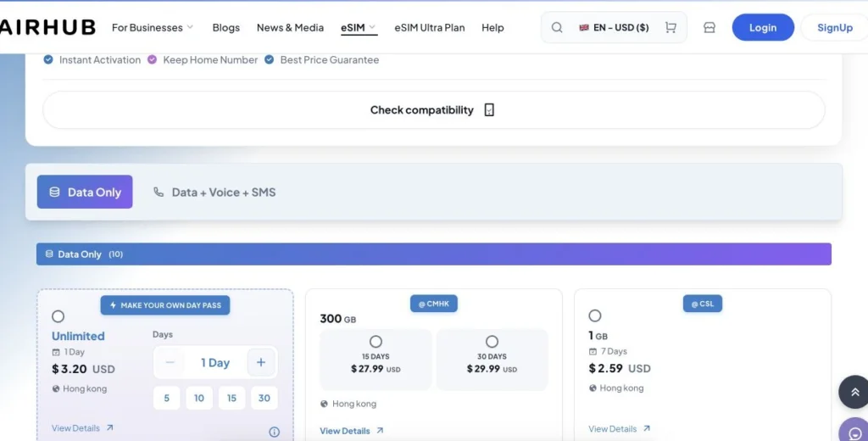Select the Unlimited day pass radio button
This screenshot has width=868, height=441.
[58, 316]
